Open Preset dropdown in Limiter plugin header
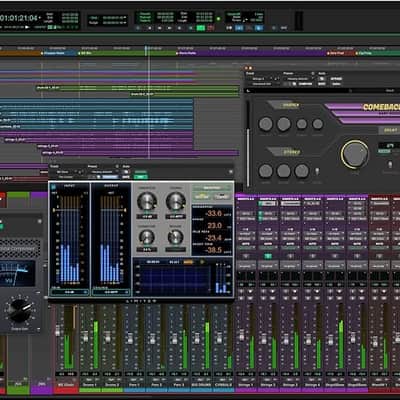 [103, 172]
